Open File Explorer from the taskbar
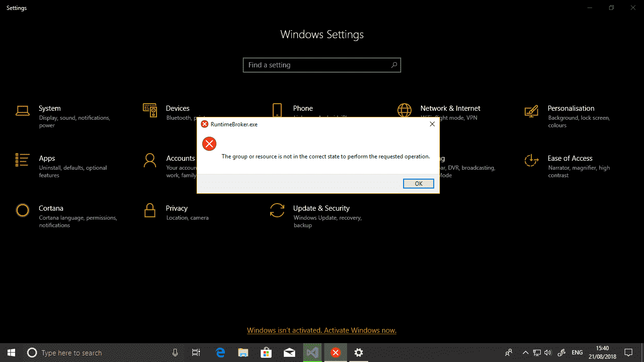644x362 pixels. [x=243, y=353]
